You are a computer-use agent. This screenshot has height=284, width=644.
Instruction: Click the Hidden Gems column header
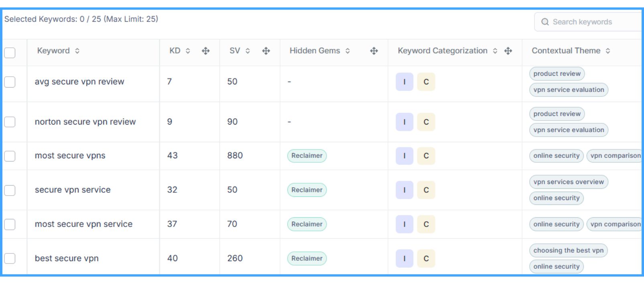pyautogui.click(x=315, y=51)
